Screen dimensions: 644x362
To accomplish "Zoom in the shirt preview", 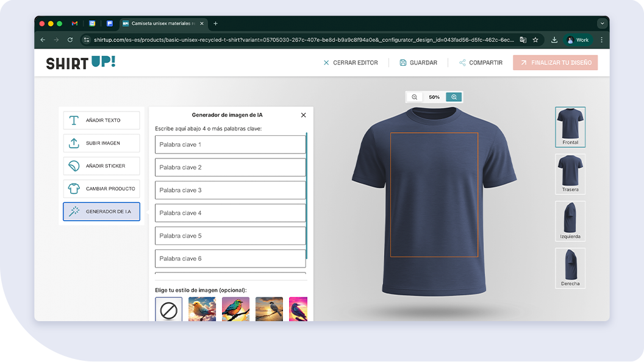I will tap(454, 97).
